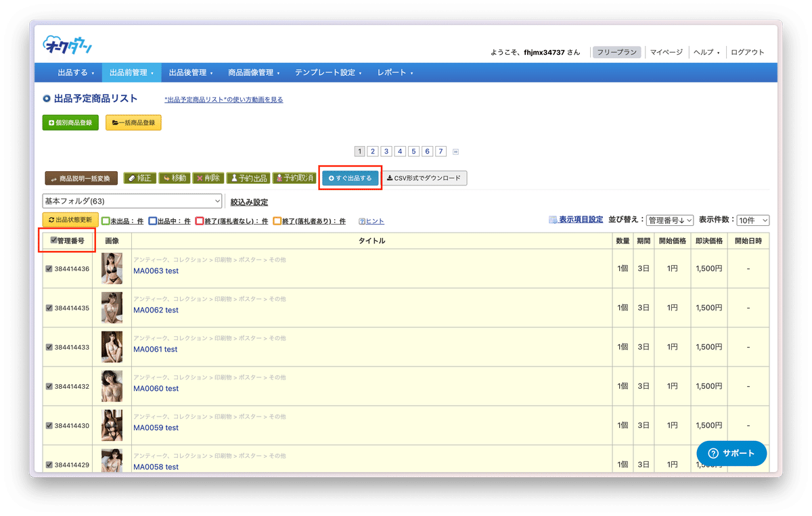Screen dimensions: 812x516
Task: Click the 予約取消 button
Action: click(294, 179)
